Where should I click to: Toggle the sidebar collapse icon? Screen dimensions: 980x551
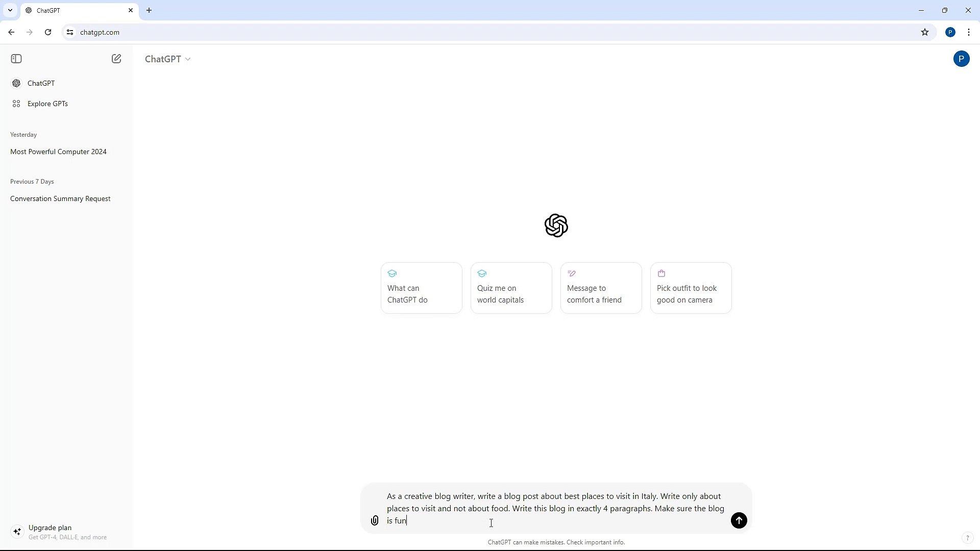tap(16, 59)
